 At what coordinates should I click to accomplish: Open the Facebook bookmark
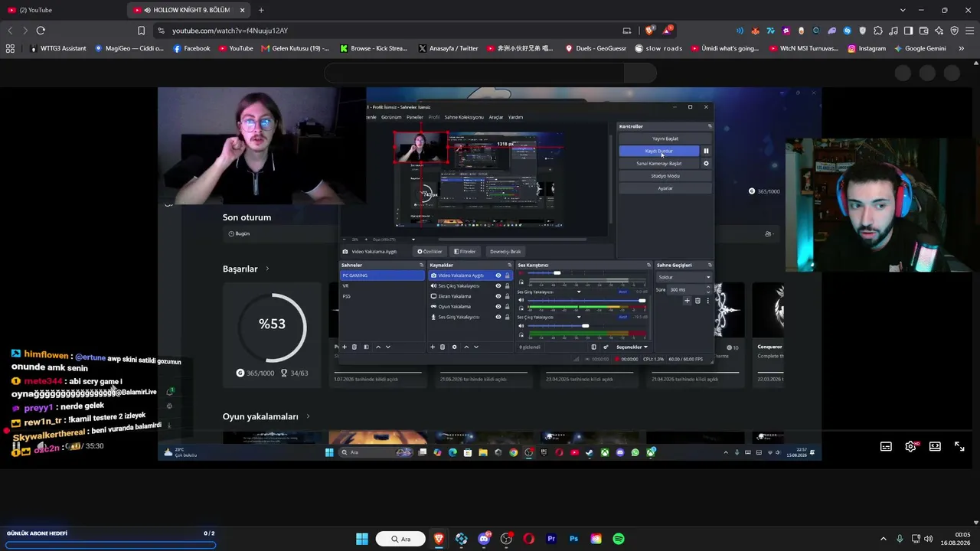pos(192,48)
